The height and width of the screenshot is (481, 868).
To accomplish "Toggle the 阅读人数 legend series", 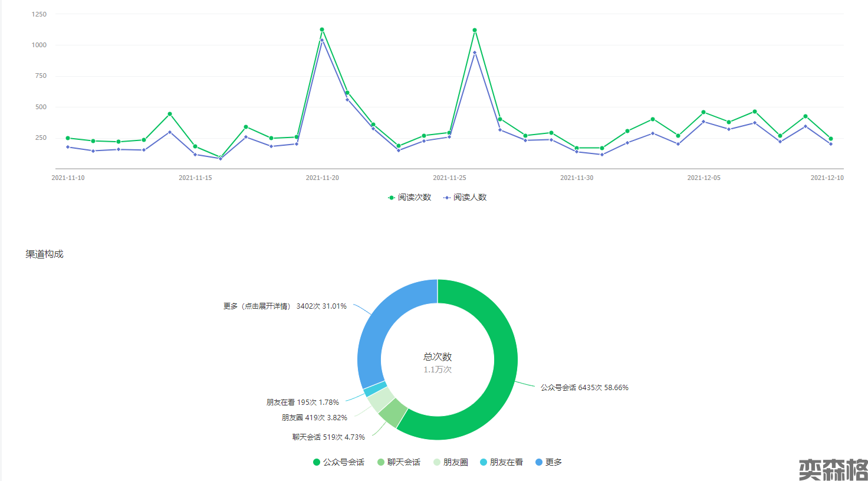I will tap(465, 197).
